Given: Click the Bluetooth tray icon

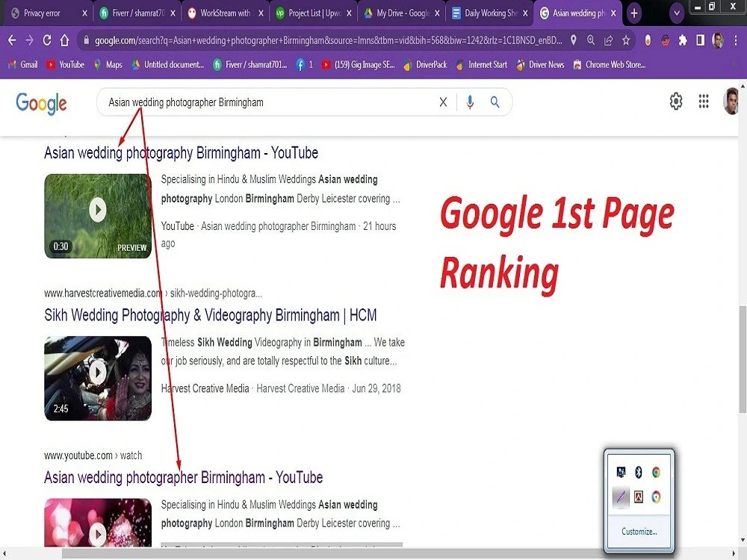Looking at the screenshot, I should [639, 472].
